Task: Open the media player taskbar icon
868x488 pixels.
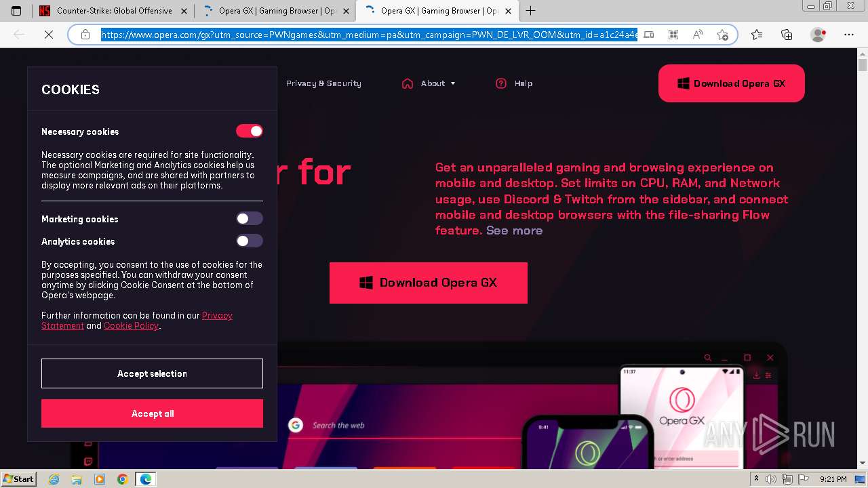Action: (100, 479)
